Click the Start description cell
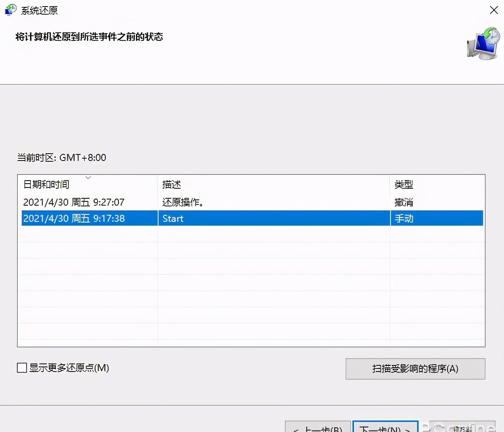 pos(173,218)
